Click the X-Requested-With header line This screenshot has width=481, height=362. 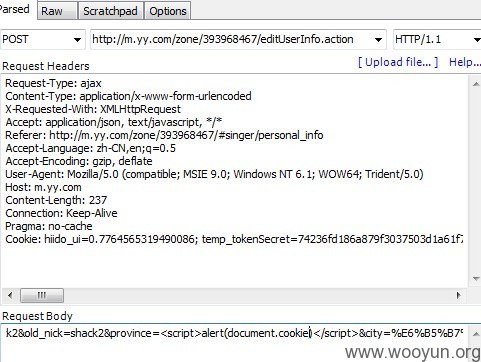93,109
